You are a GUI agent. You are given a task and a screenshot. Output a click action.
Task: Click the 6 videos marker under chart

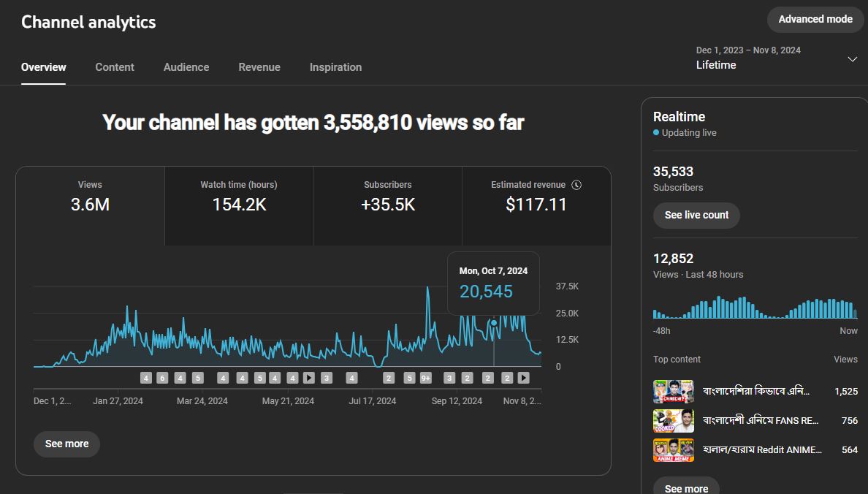point(162,378)
